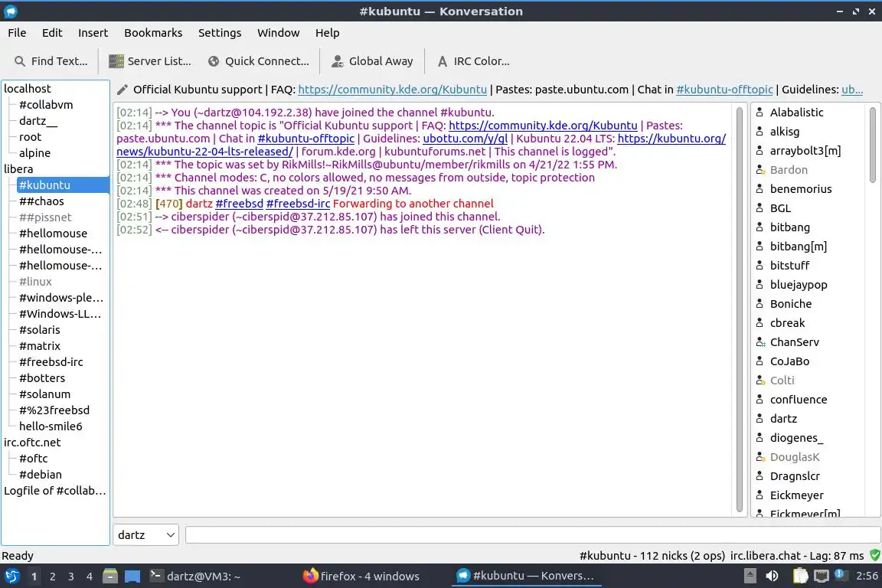
Task: Click the user icon beside Colti
Action: click(x=760, y=381)
